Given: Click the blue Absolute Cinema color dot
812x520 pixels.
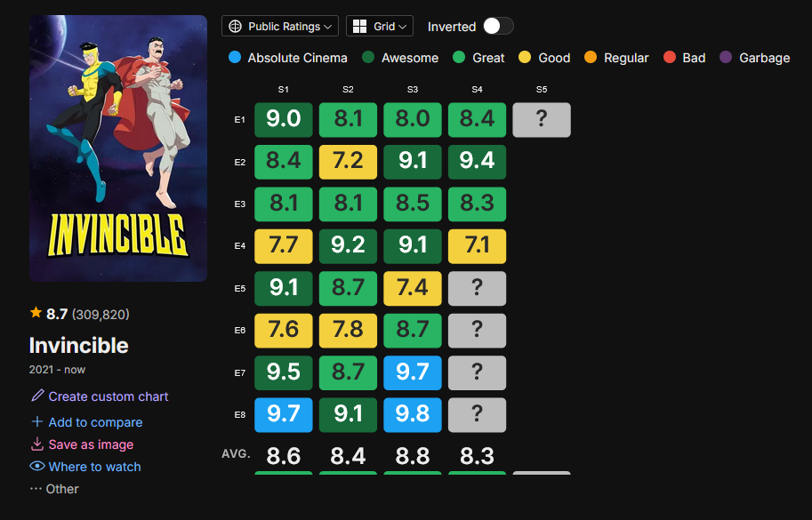Looking at the screenshot, I should [233, 58].
